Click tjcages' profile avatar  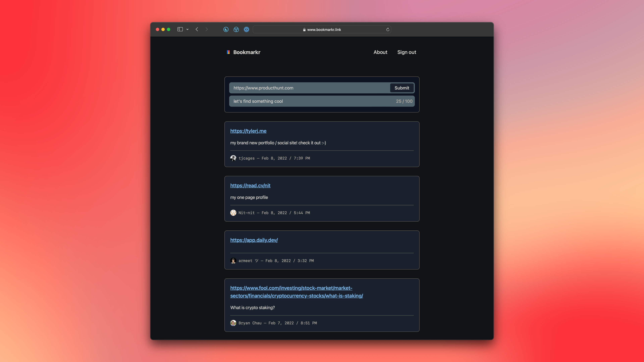click(233, 158)
